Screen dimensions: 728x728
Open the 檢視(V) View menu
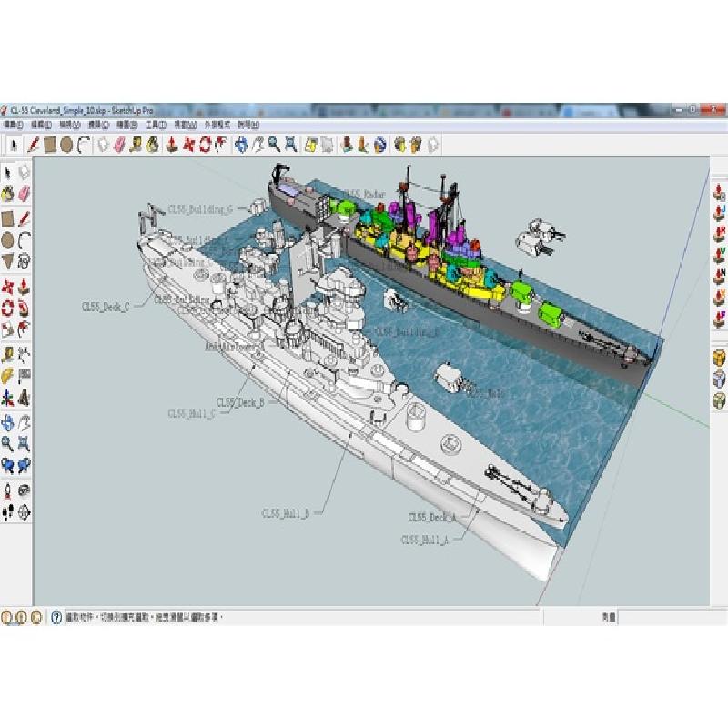70,125
